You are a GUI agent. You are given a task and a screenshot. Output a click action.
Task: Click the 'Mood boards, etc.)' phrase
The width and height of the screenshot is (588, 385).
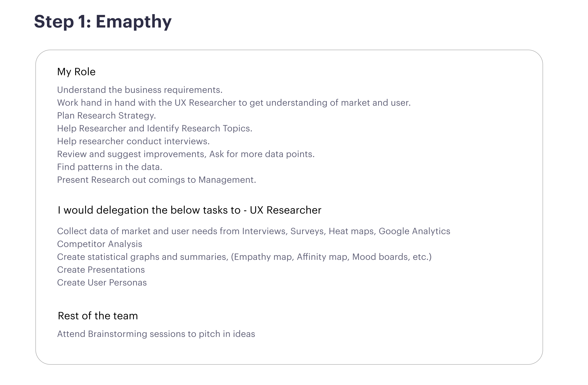tap(392, 257)
